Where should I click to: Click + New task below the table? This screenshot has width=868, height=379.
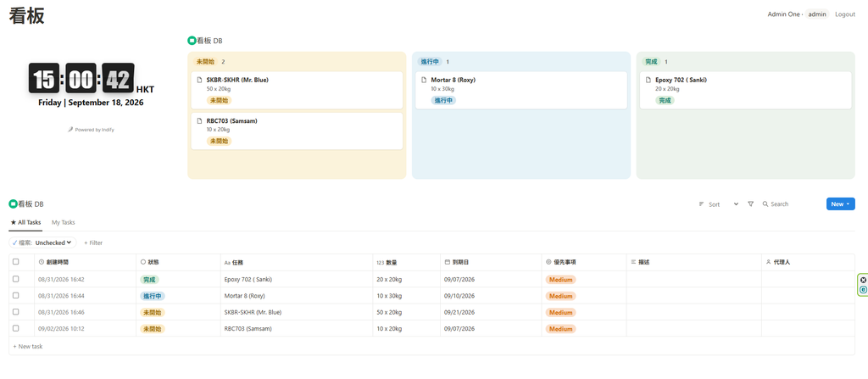[x=28, y=346]
